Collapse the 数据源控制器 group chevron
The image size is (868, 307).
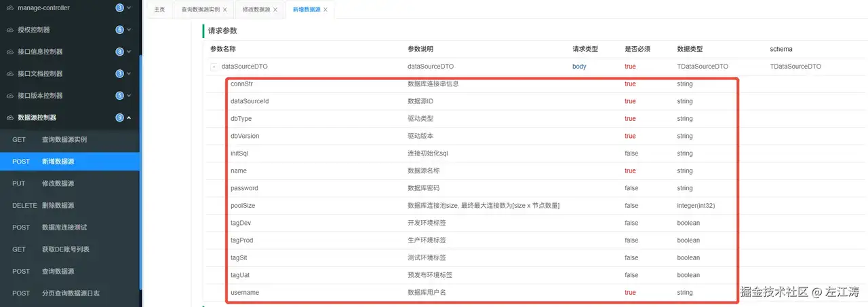[129, 118]
